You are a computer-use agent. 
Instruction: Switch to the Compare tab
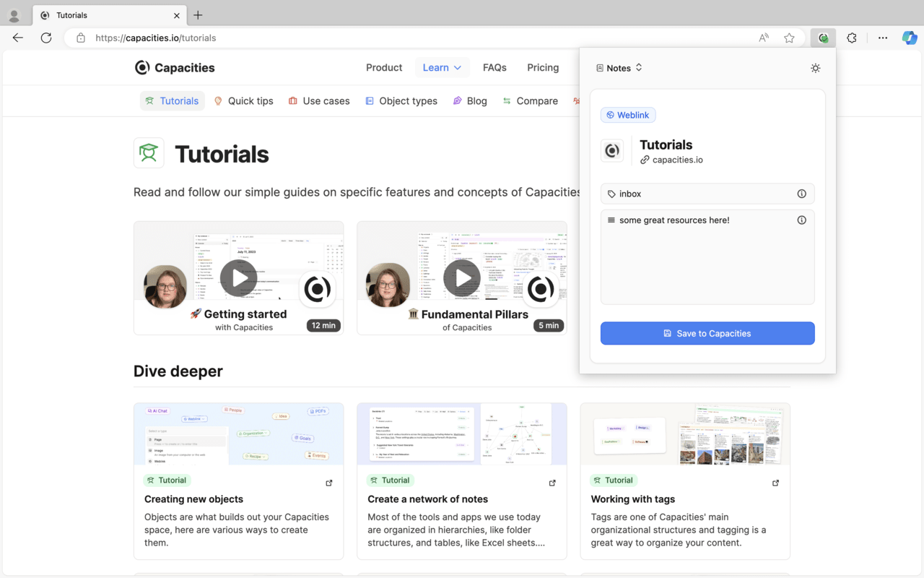pyautogui.click(x=531, y=101)
